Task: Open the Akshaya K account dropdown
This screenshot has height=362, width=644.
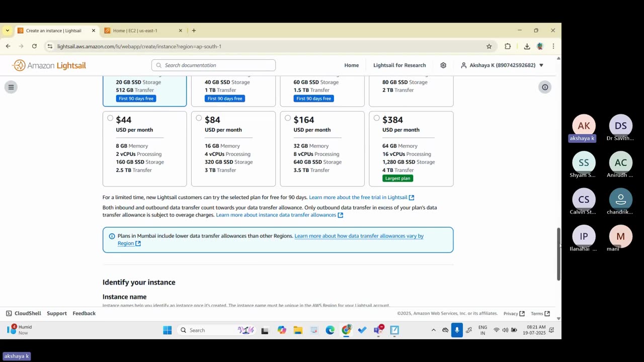Action: [502, 65]
